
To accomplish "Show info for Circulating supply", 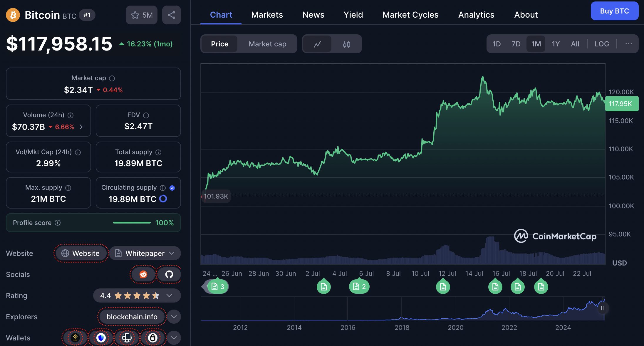I will 163,188.
